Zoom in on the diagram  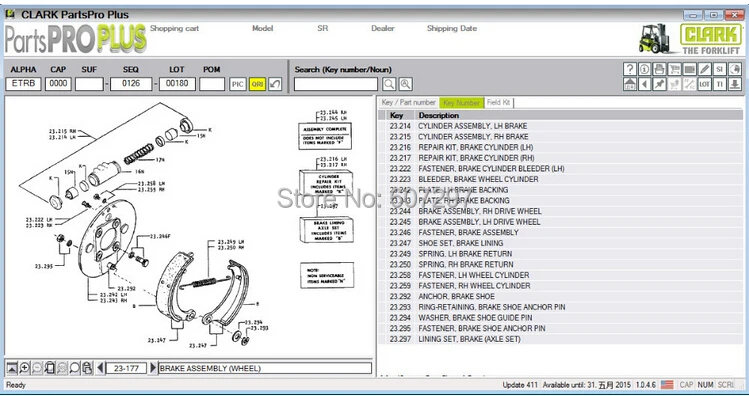[24, 368]
